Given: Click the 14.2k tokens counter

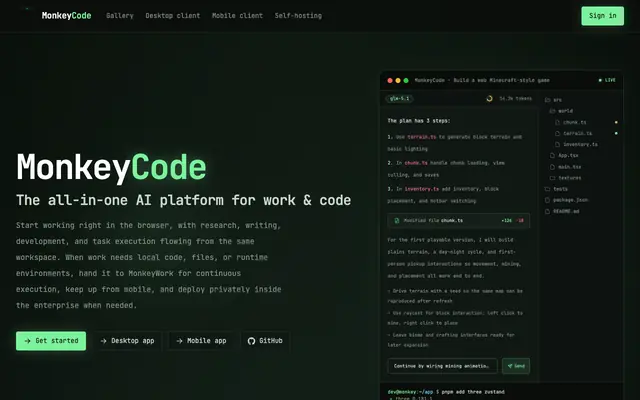Looking at the screenshot, I should pos(516,98).
